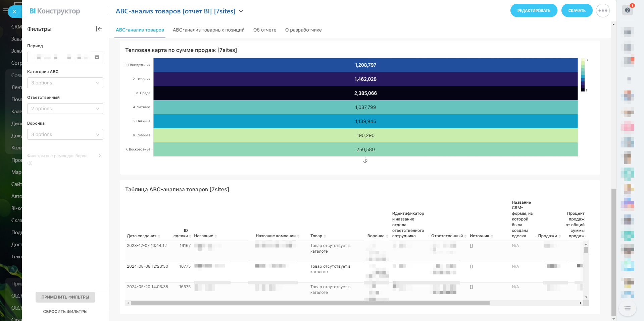Open the Воронка filter dropdown
The width and height of the screenshot is (644, 321).
point(65,134)
